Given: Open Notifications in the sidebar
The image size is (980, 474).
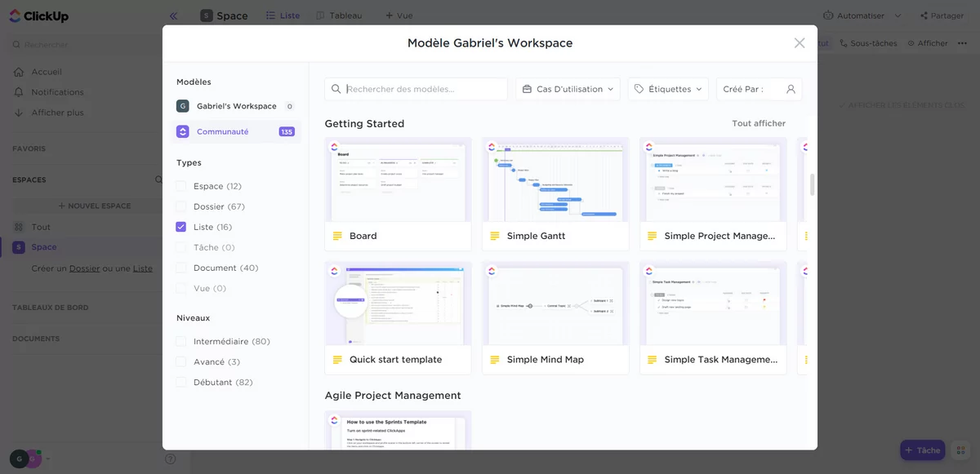Looking at the screenshot, I should 57,92.
